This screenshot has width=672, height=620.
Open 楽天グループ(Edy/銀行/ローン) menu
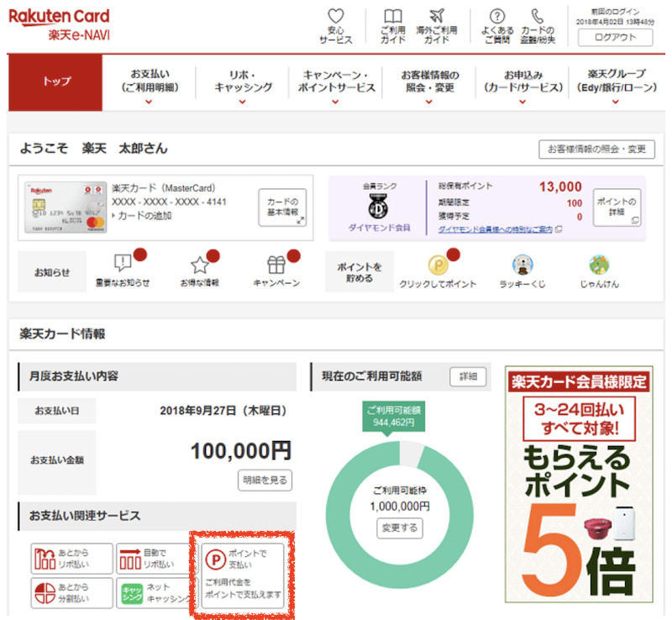coord(617,81)
